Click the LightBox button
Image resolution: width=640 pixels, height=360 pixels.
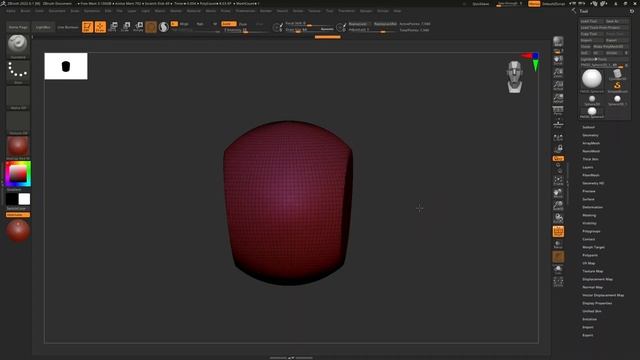(x=43, y=27)
